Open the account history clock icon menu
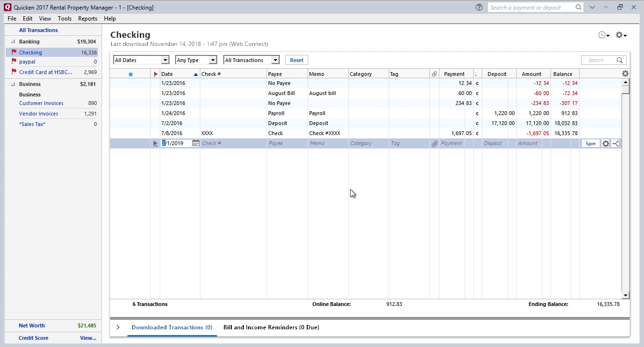The width and height of the screenshot is (644, 347). click(x=604, y=35)
